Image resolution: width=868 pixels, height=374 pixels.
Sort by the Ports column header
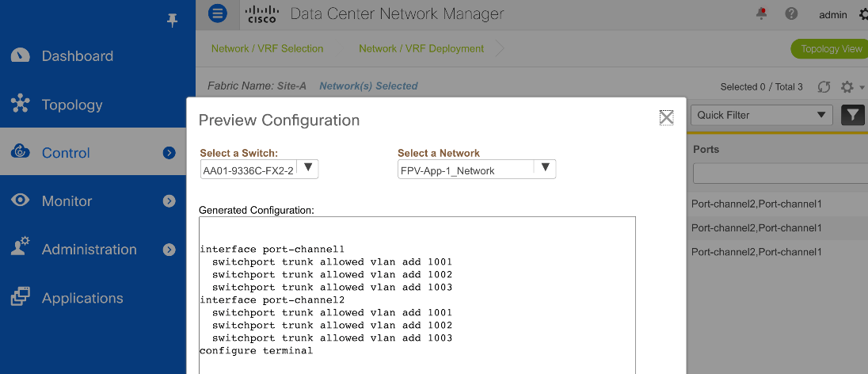point(706,150)
